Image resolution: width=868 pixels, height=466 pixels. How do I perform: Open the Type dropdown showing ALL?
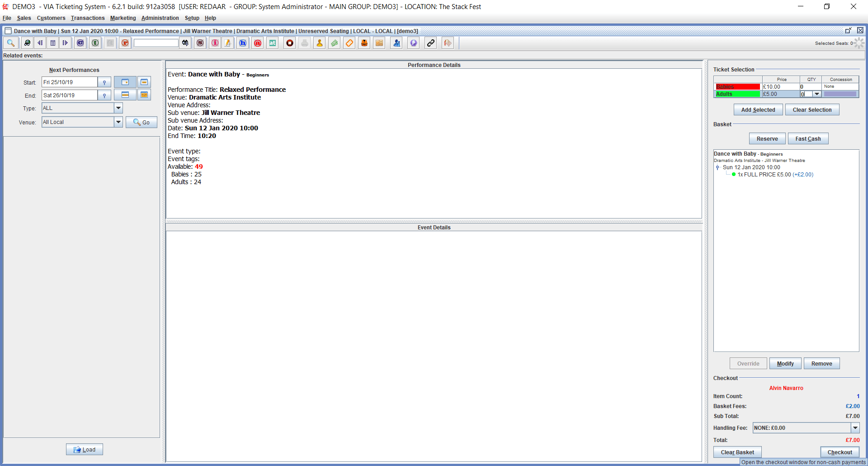118,108
